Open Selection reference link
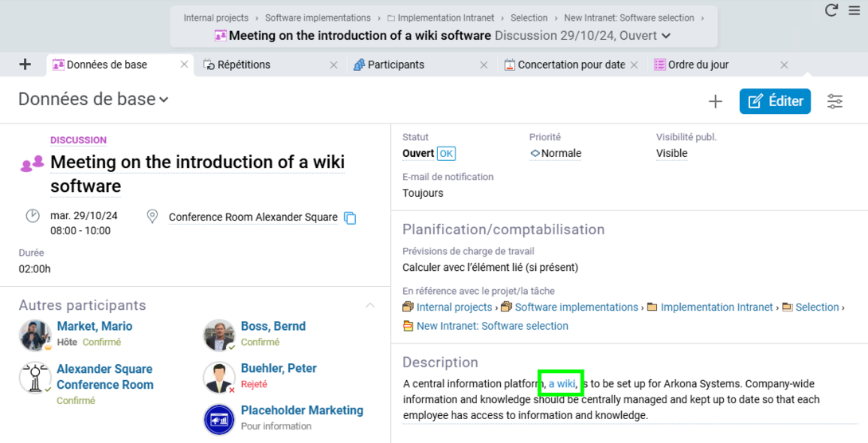868x443 pixels. (x=817, y=308)
